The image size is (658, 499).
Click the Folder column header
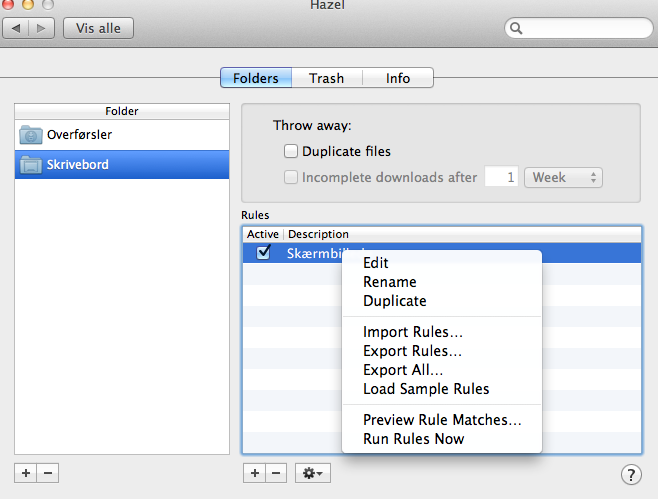click(122, 111)
